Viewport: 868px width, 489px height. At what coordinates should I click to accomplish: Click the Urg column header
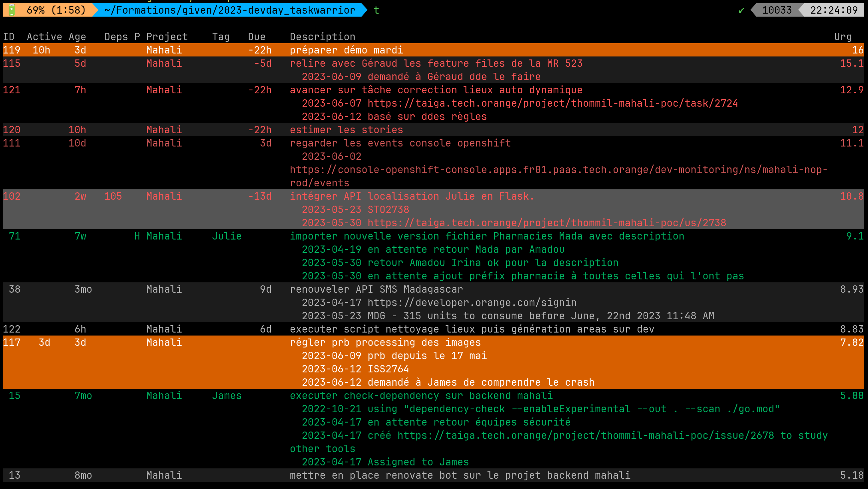pos(843,37)
